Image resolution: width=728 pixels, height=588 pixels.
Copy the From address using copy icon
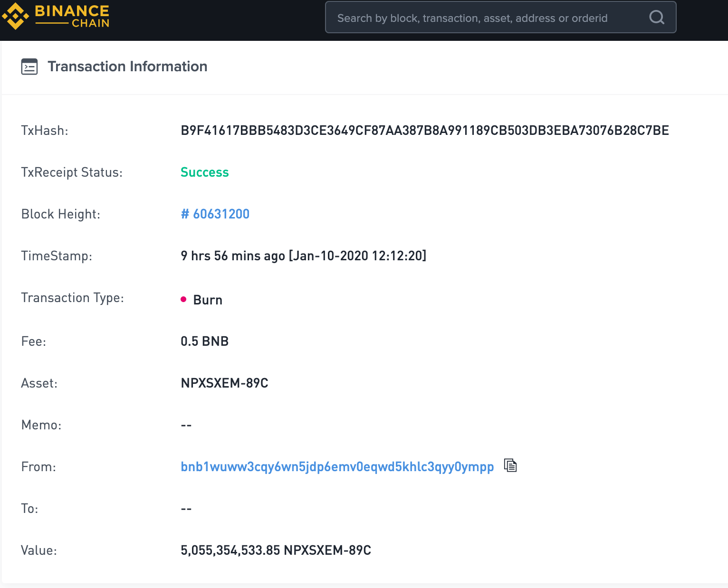510,465
